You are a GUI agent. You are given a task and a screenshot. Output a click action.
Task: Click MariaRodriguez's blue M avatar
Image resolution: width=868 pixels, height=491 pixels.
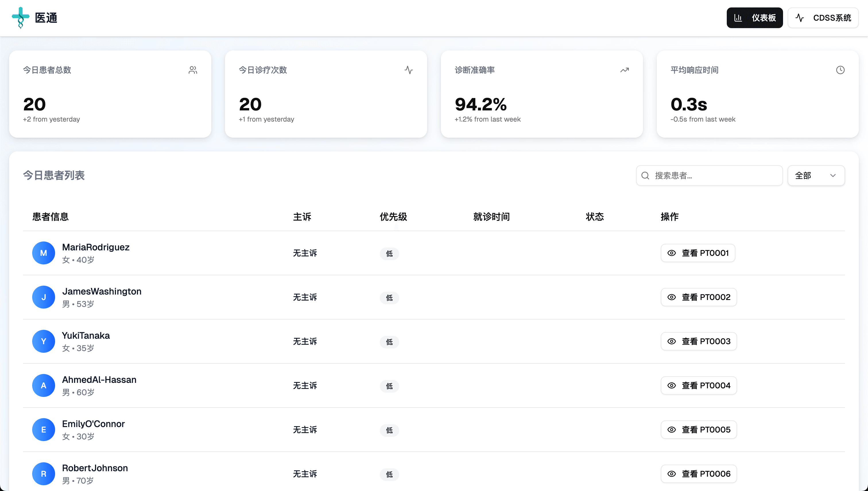pos(44,253)
